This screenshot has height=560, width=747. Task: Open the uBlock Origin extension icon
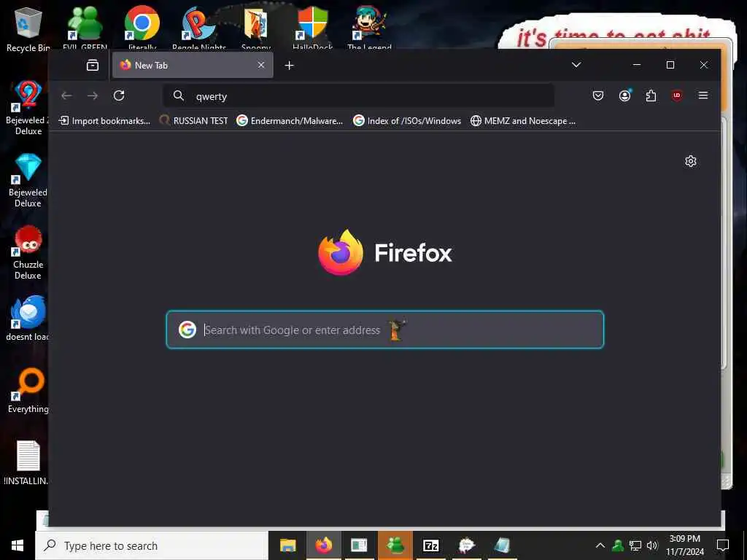click(676, 96)
